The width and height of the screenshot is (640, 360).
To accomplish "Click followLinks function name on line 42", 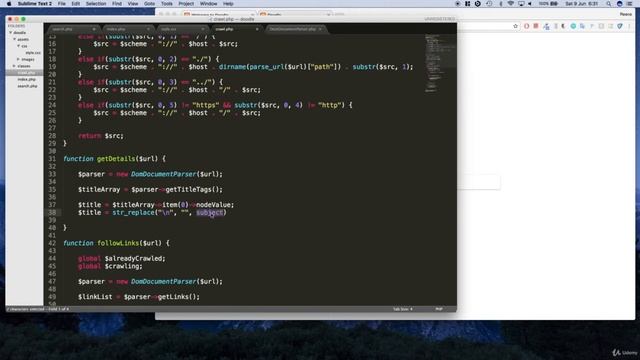I will click(x=118, y=243).
